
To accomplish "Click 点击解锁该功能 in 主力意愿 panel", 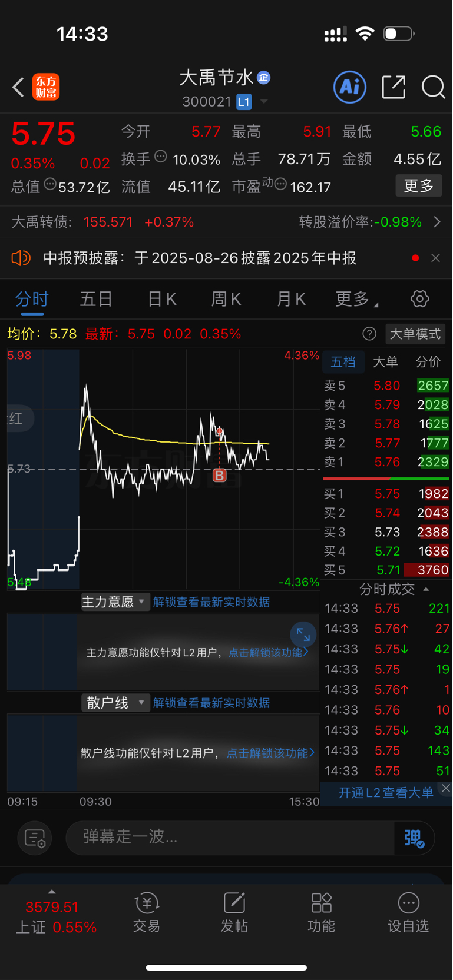I will [x=269, y=652].
